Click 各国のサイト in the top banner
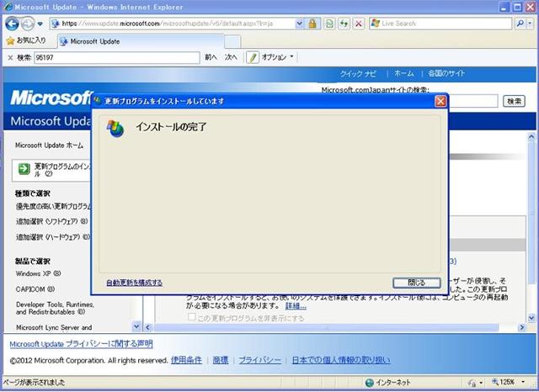This screenshot has width=539, height=392. pos(446,73)
